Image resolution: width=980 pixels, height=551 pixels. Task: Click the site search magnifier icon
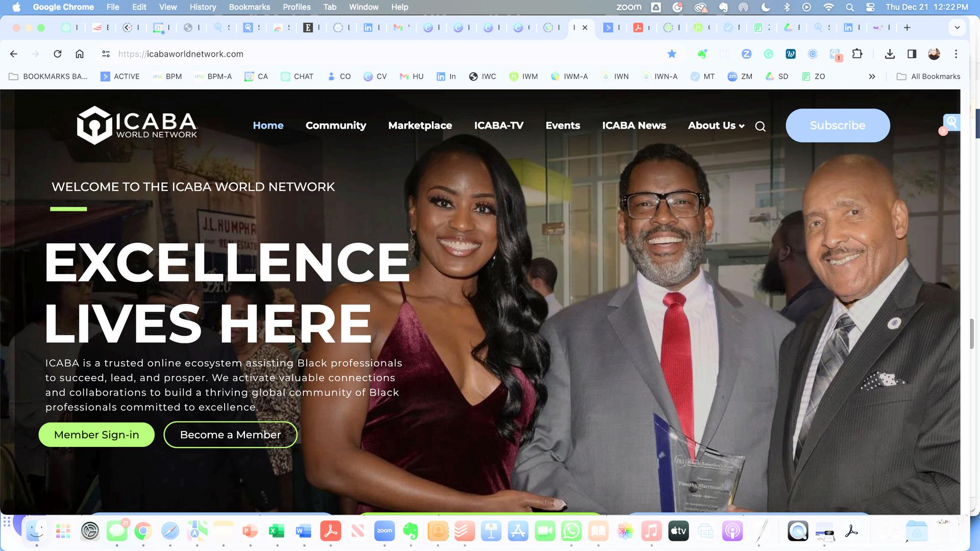[x=760, y=127]
